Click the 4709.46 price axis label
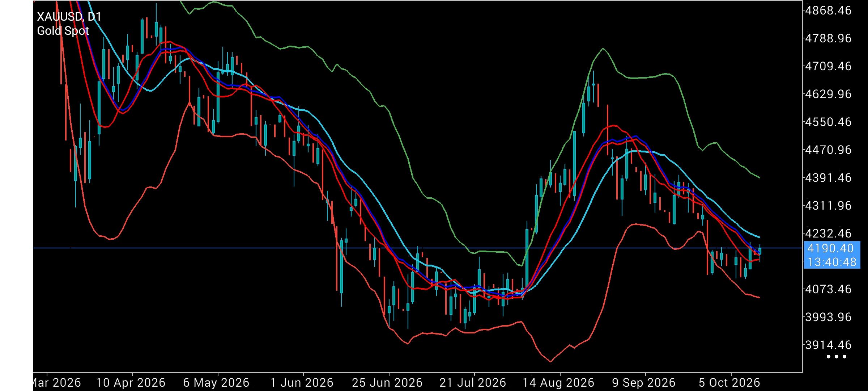868x391 pixels. point(828,66)
